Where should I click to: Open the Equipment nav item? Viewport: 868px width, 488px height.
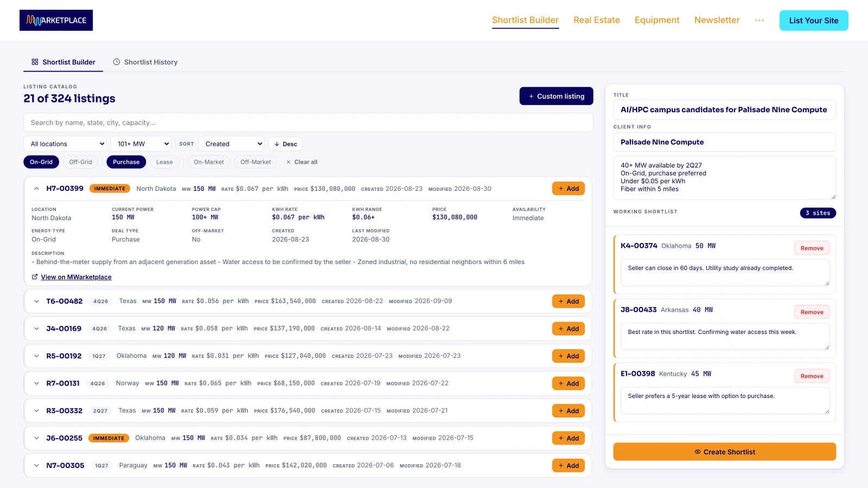click(x=657, y=20)
